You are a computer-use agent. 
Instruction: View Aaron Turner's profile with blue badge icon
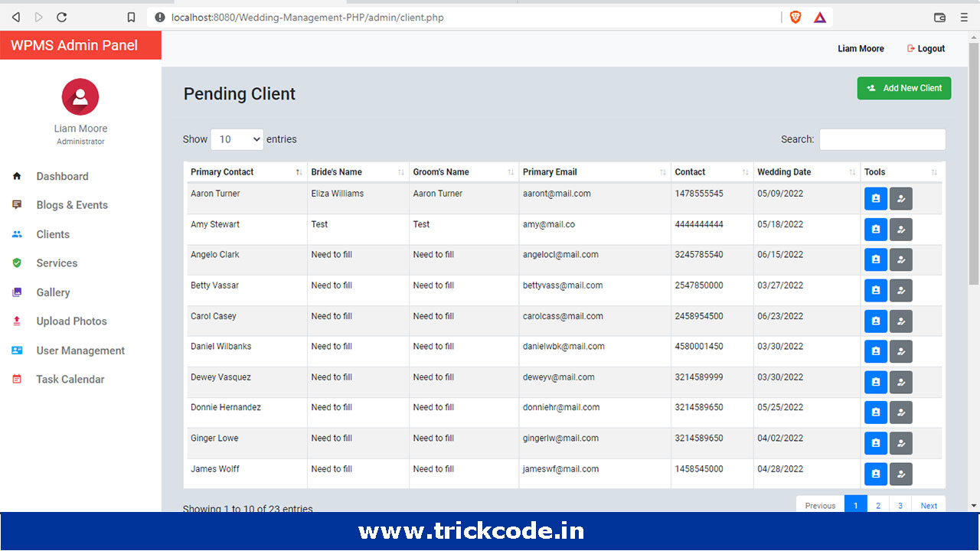(x=875, y=198)
